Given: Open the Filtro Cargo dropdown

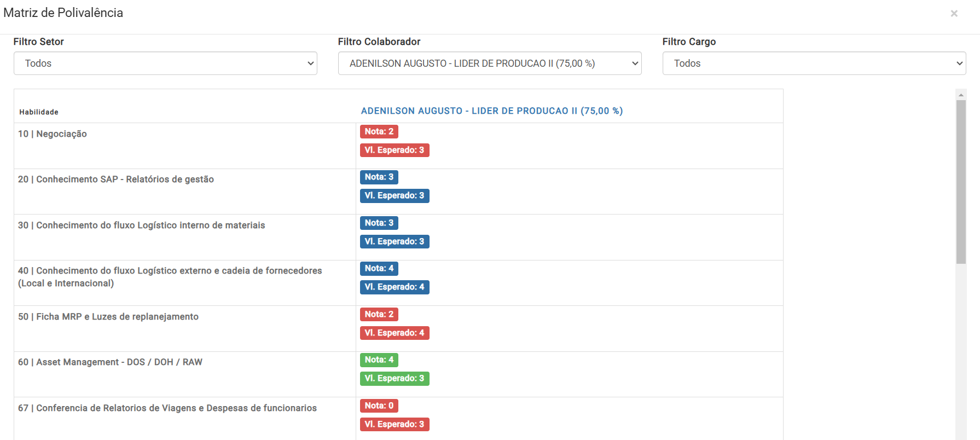Looking at the screenshot, I should click(814, 63).
